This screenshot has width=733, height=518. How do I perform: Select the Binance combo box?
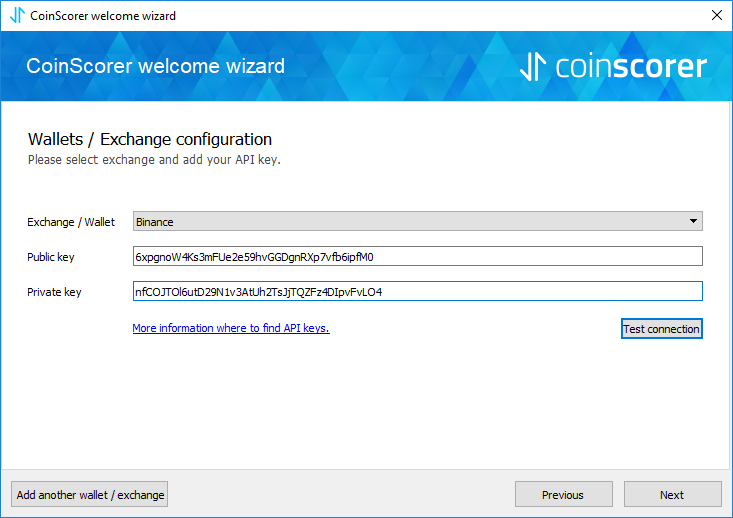point(417,221)
